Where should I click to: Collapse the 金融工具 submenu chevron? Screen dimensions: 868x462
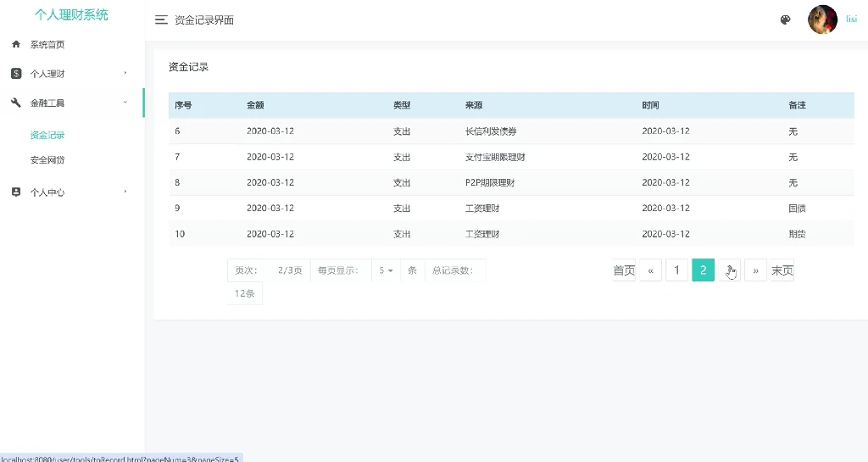[125, 103]
